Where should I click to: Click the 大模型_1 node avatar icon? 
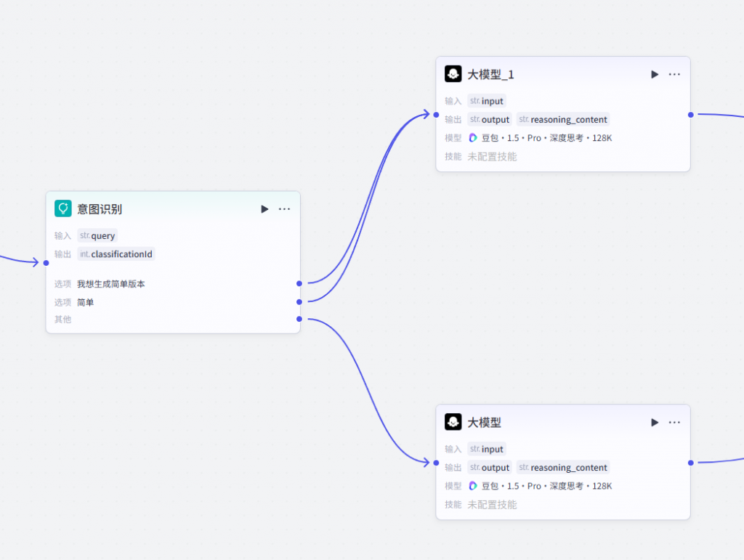click(x=453, y=74)
